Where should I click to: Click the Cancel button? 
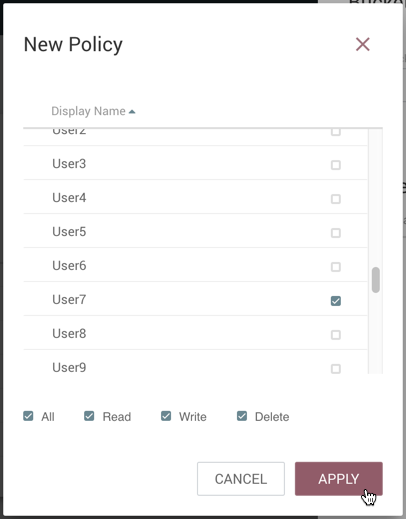[241, 479]
